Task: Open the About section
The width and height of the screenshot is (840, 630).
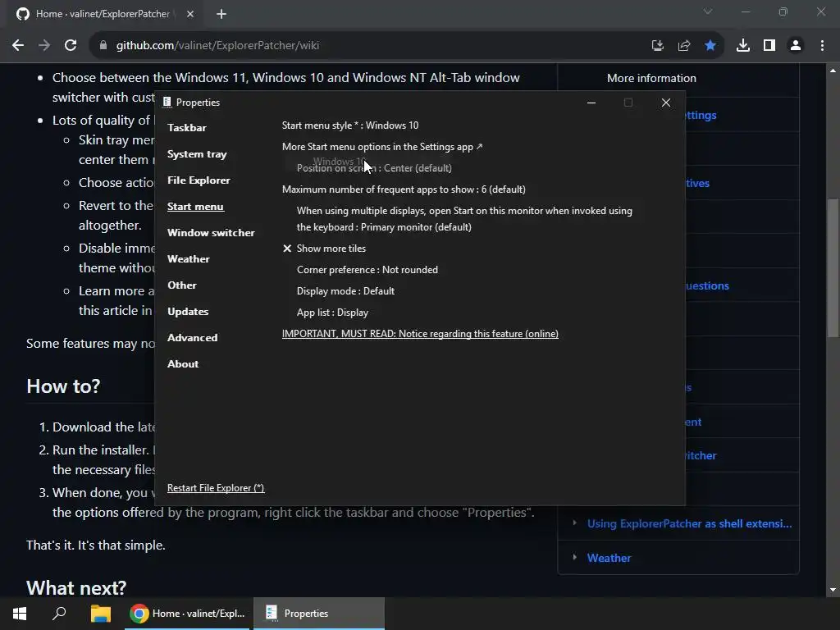Action: (183, 363)
